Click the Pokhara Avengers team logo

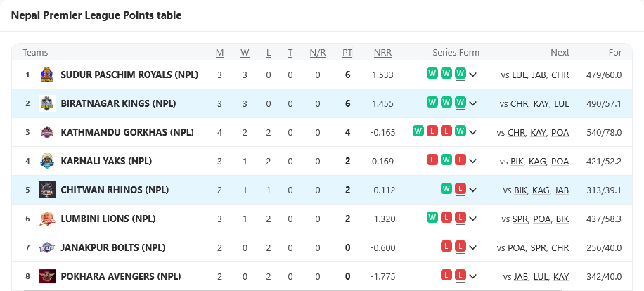click(x=46, y=276)
